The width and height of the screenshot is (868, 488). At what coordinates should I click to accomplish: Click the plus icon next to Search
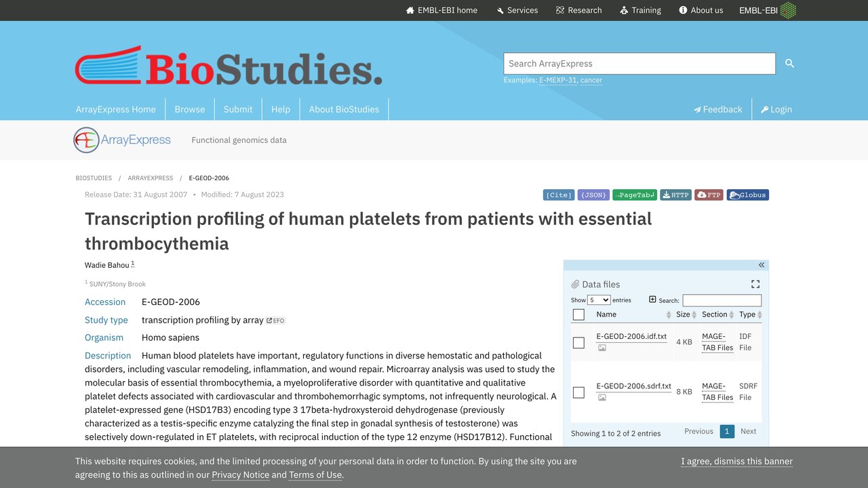652,300
